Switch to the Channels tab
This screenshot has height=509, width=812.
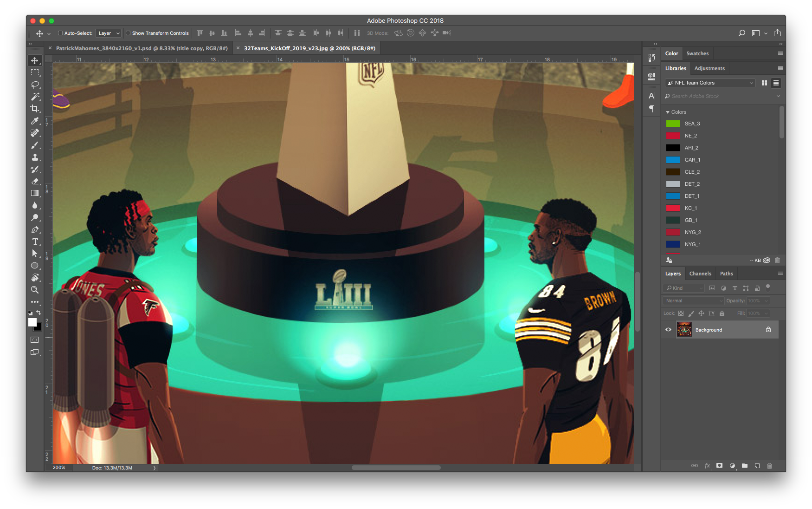700,274
